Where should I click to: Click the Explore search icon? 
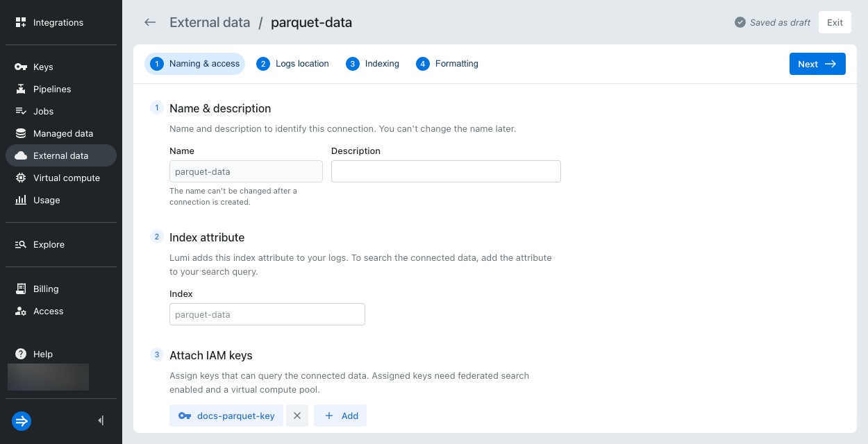21,244
